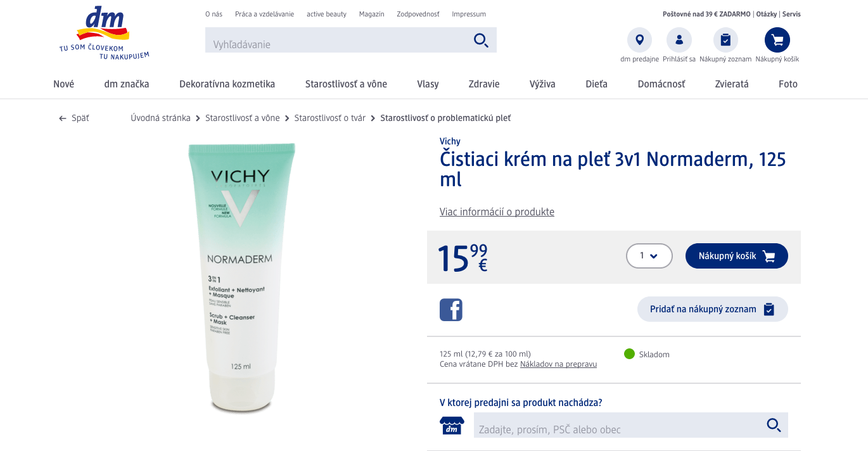
Task: Click store search magnifier icon
Action: point(774,425)
